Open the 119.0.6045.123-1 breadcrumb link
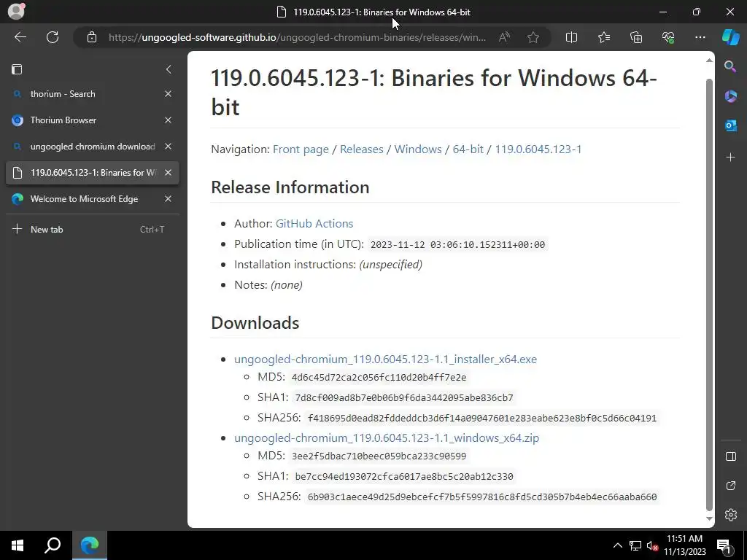 point(538,149)
